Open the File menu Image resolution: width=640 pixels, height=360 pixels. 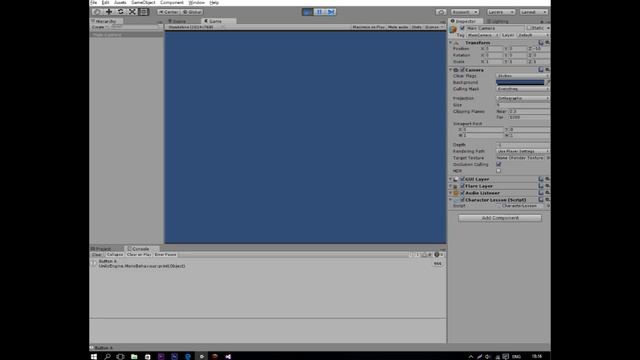click(94, 2)
